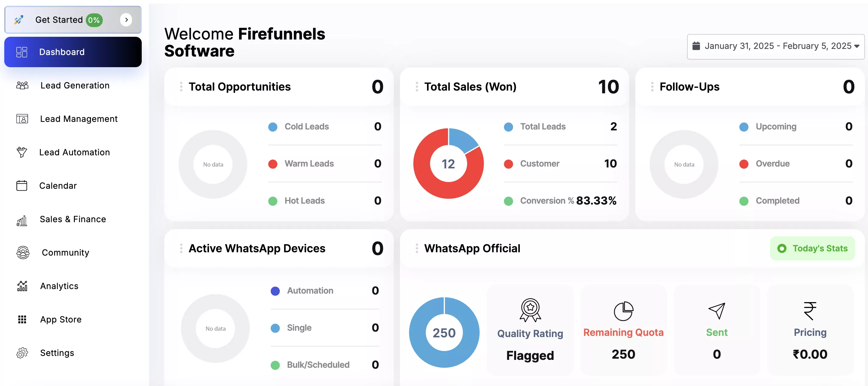Click the red Warm Leads legend dot

[273, 164]
